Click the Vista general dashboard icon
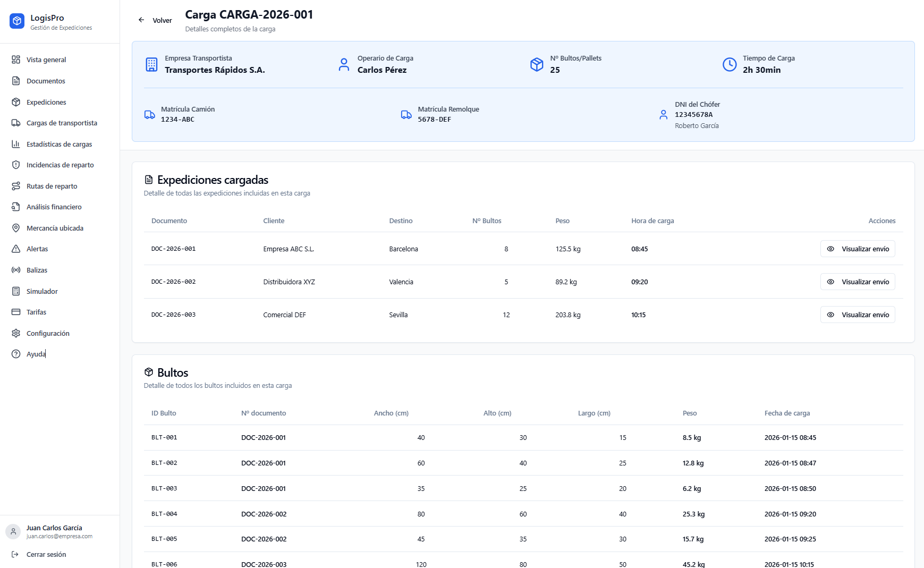The image size is (924, 568). tap(16, 60)
